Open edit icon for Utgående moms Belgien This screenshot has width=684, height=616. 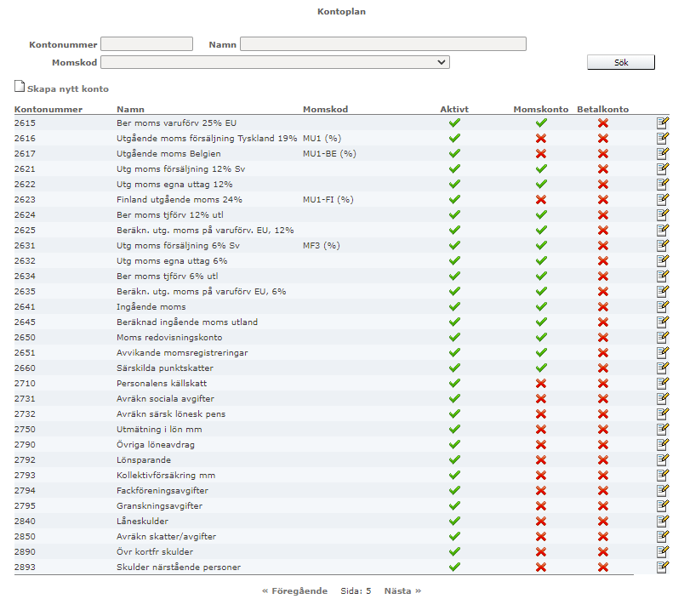click(x=662, y=153)
